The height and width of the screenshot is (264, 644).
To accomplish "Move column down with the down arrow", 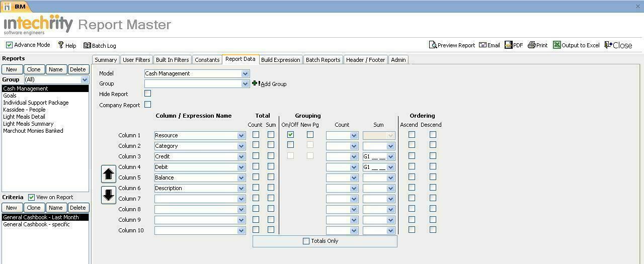I will tap(109, 195).
